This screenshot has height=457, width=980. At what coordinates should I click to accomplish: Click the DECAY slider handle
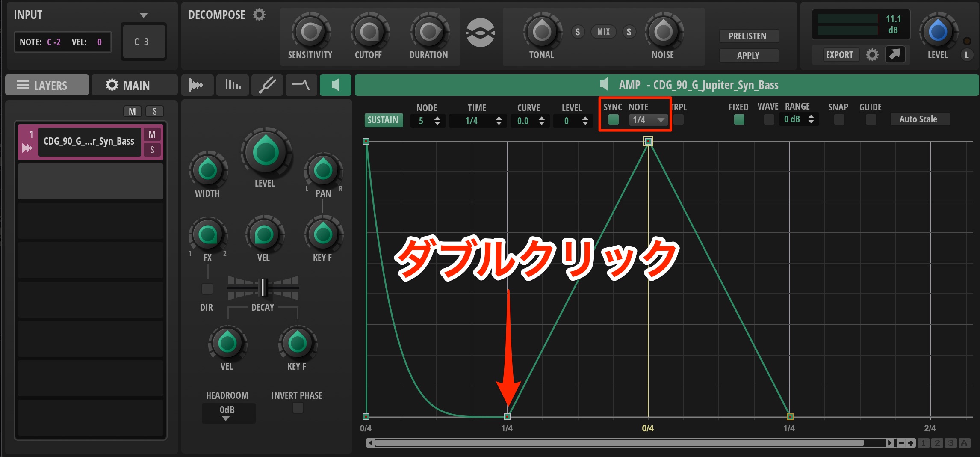tap(264, 287)
